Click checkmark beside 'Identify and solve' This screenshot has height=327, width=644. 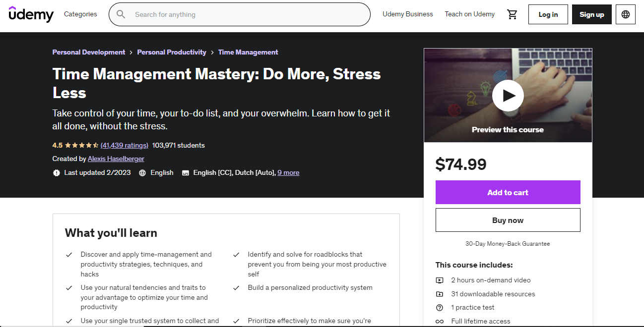[236, 255]
